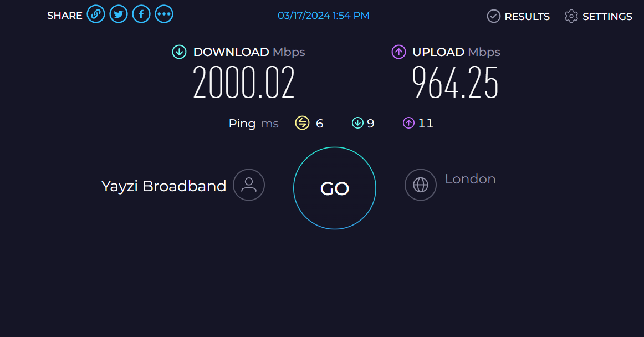The height and width of the screenshot is (337, 644).
Task: Click the Results checkmark icon
Action: pos(494,16)
